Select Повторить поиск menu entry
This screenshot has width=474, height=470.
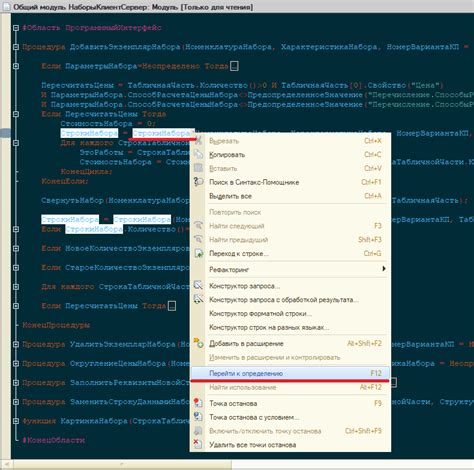pos(235,212)
